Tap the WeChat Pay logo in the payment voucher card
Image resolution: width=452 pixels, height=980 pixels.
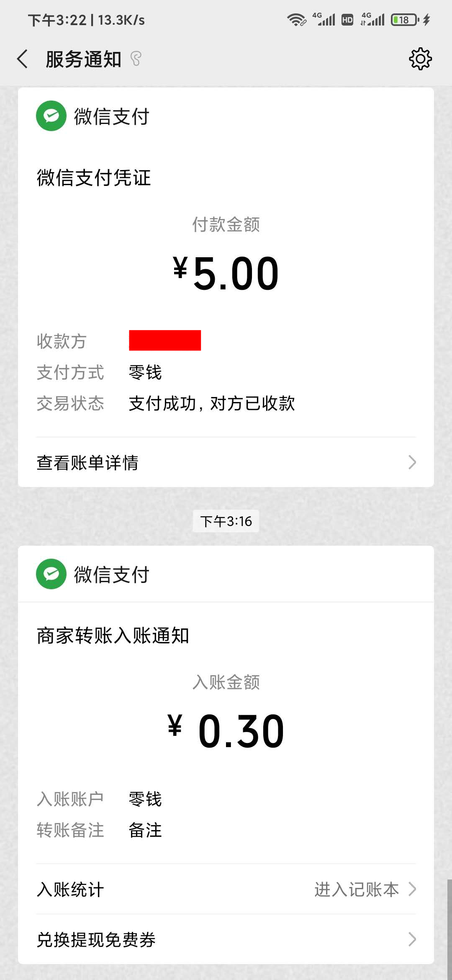pyautogui.click(x=51, y=116)
